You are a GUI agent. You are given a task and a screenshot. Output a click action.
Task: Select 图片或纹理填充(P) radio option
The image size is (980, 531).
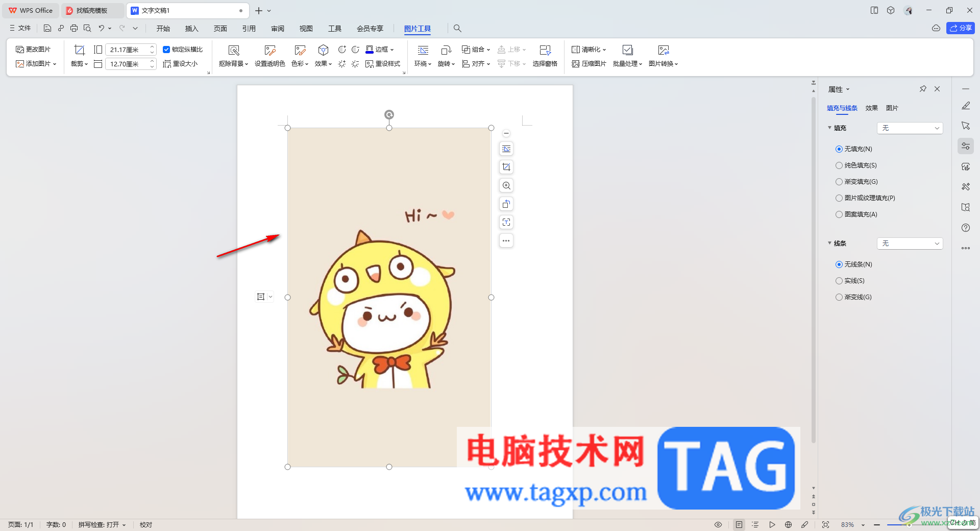839,198
